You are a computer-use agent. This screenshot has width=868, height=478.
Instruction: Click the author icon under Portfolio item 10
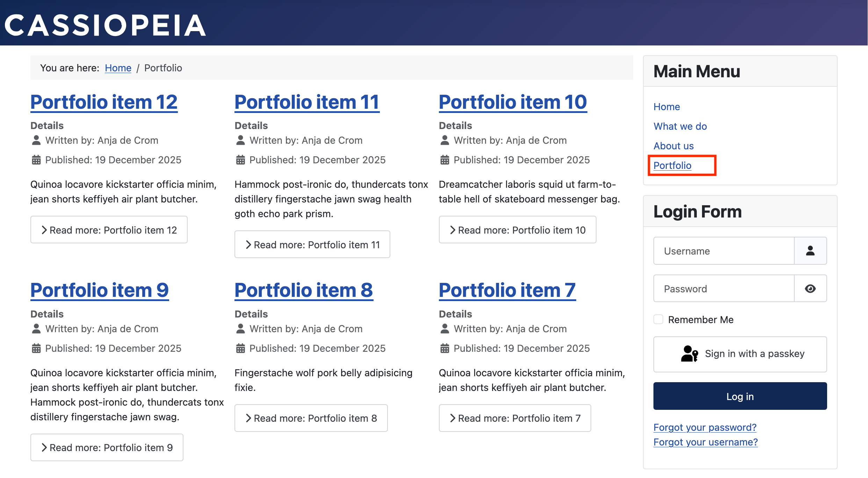(x=444, y=140)
